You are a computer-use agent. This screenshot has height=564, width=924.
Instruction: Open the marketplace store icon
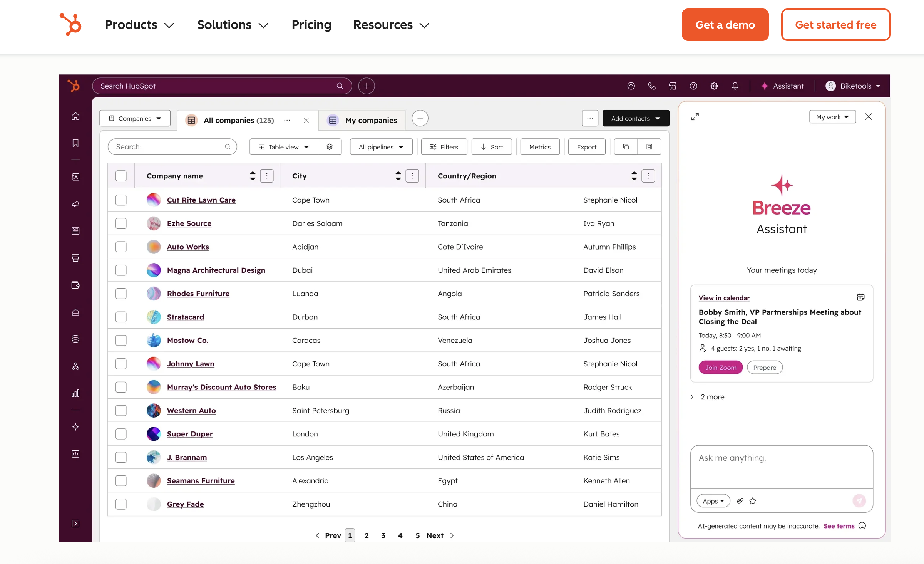[673, 86]
